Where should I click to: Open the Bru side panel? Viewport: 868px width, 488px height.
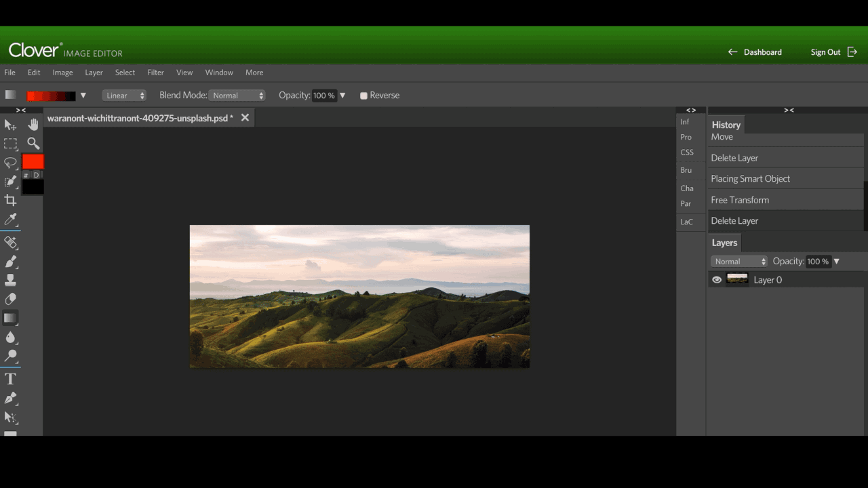686,170
